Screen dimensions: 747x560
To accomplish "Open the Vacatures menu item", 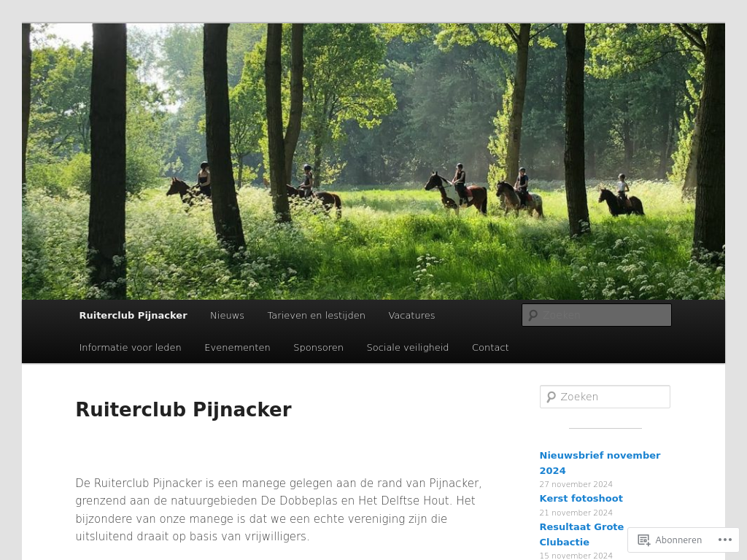I will (x=411, y=315).
